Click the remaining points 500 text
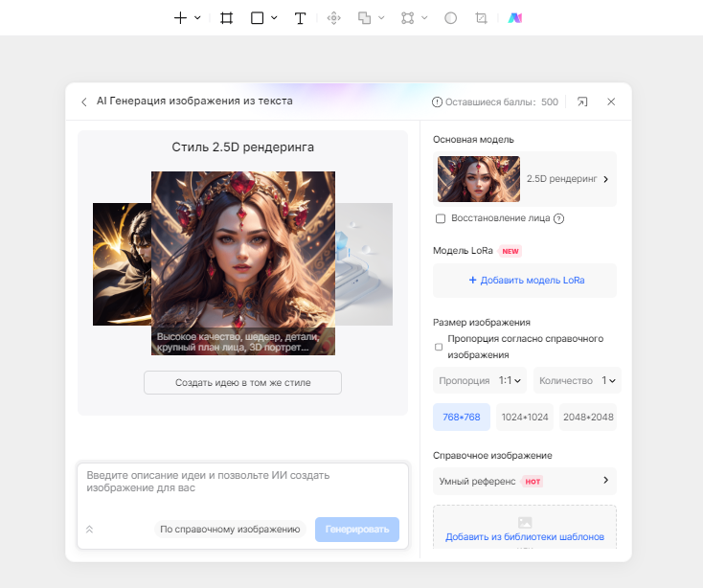 pyautogui.click(x=501, y=102)
